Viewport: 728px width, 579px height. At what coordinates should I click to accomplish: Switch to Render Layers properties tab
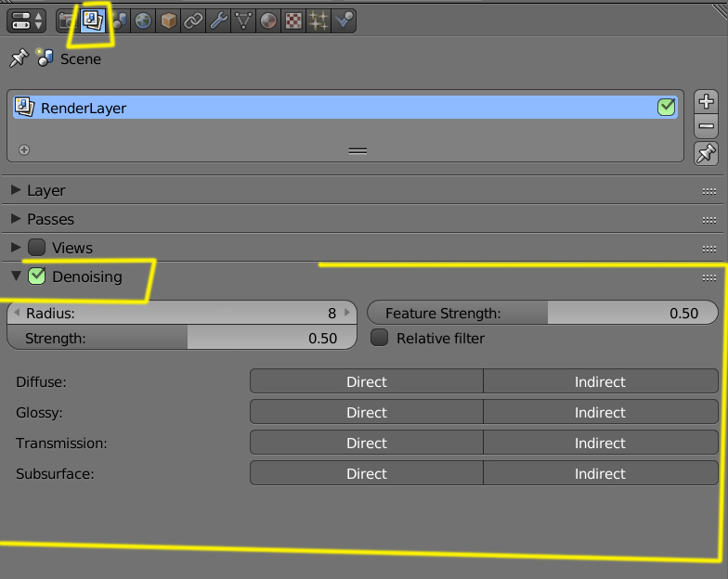[93, 20]
